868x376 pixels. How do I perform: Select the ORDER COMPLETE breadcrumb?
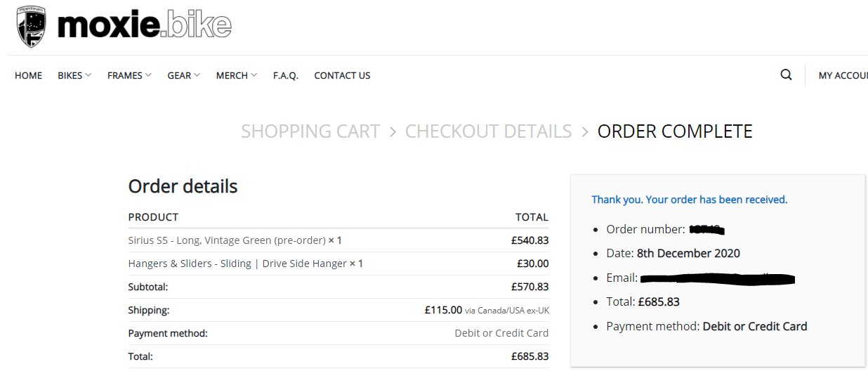[x=675, y=131]
